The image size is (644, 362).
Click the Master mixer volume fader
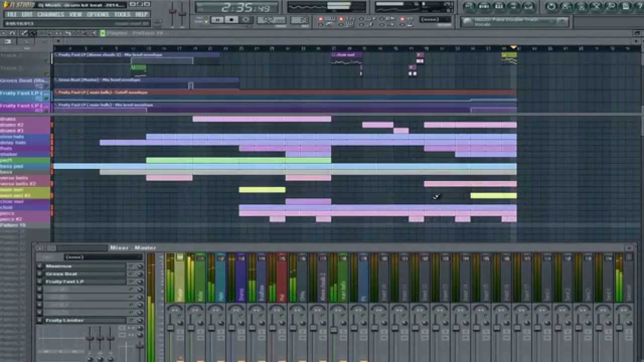171,328
